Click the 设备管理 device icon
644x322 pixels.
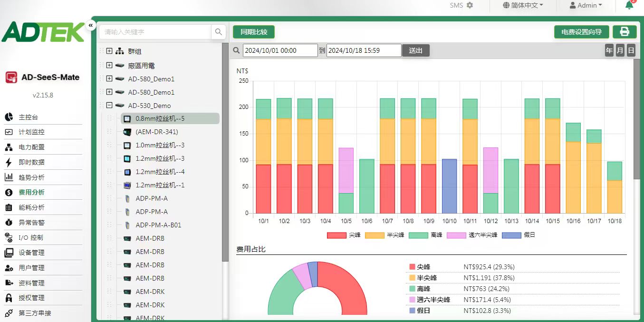tap(9, 253)
